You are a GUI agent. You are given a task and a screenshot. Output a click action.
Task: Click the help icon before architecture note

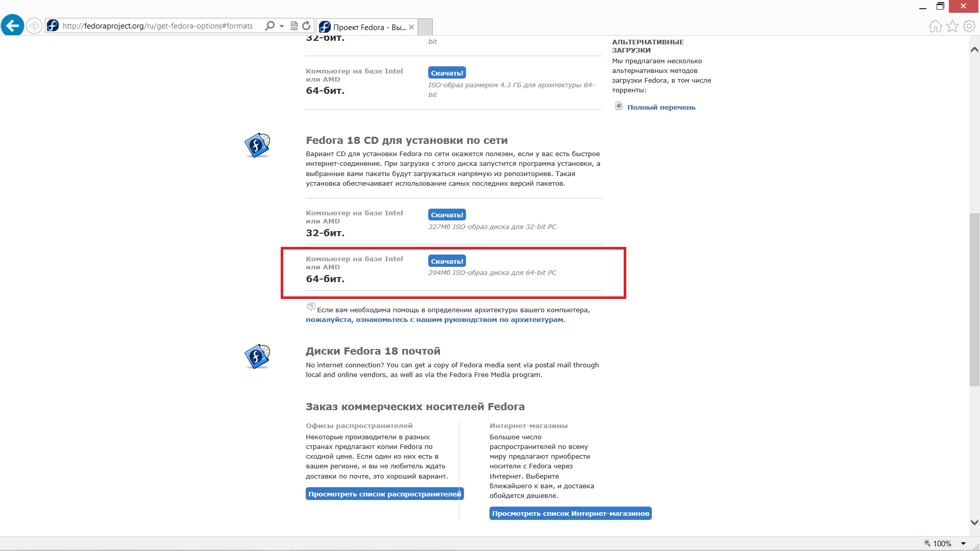(x=311, y=307)
